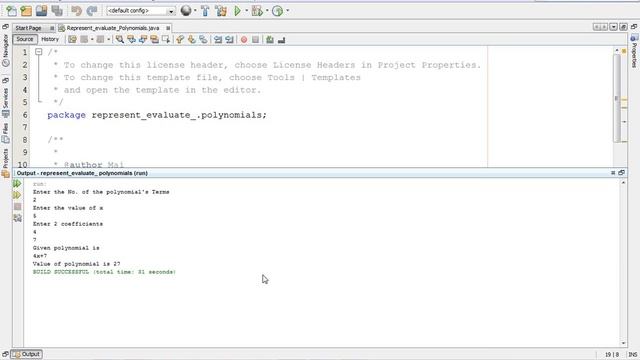Click the Build Project hammer icon
Image resolution: width=640 pixels, height=360 pixels.
(205, 11)
